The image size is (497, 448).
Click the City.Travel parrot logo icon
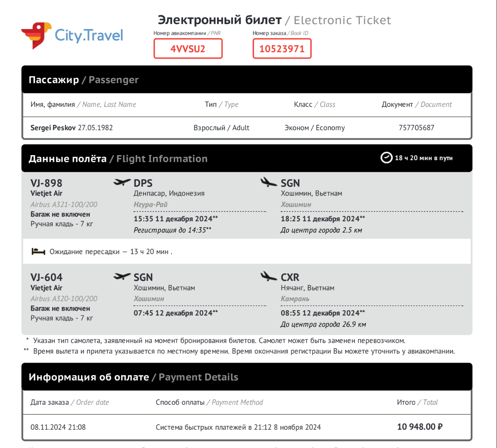click(x=36, y=35)
